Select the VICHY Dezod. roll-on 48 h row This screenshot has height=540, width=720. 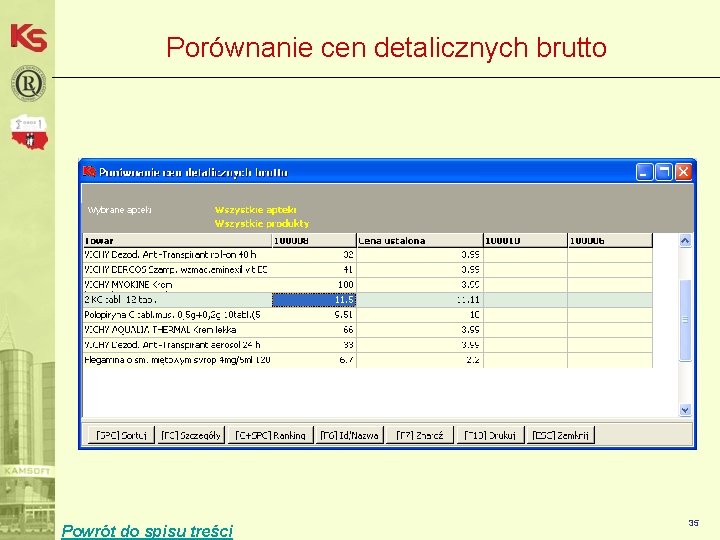coord(367,255)
